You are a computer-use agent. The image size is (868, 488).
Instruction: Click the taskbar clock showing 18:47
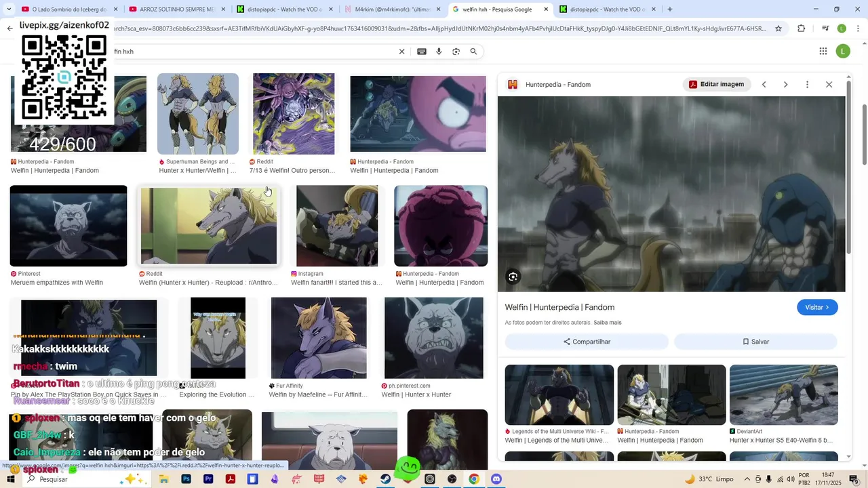828,479
